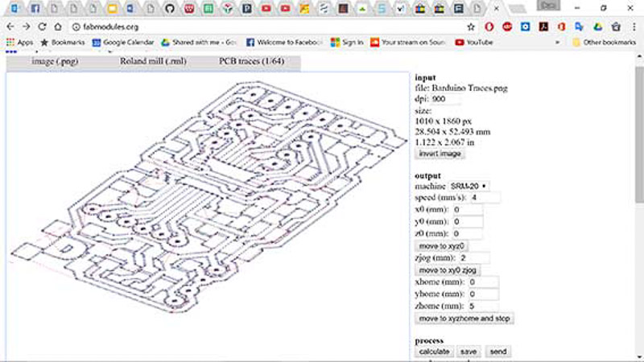This screenshot has width=644, height=362.
Task: Close the current fabmodules tab
Action: click(x=496, y=9)
